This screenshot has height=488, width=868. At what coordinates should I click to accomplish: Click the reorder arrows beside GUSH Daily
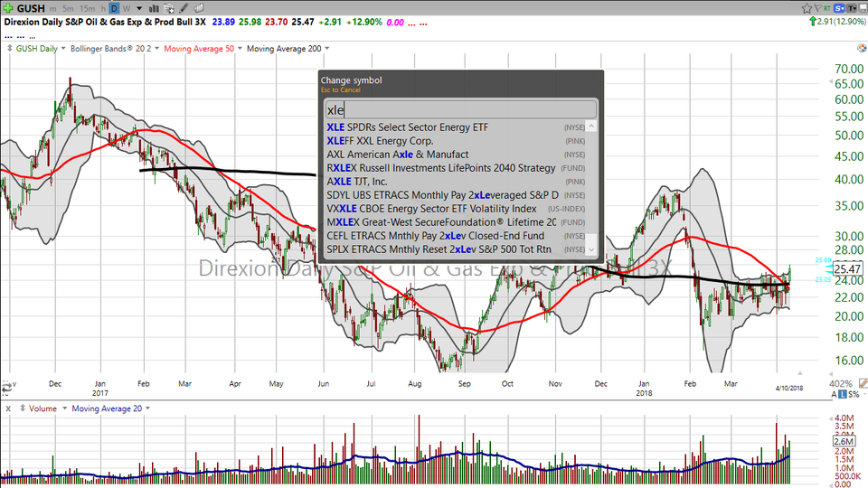point(9,49)
